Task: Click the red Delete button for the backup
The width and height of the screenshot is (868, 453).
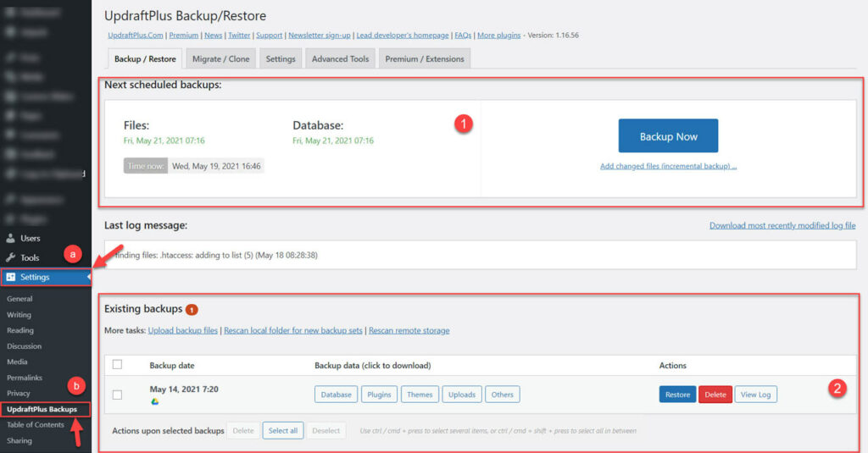Action: coord(715,395)
